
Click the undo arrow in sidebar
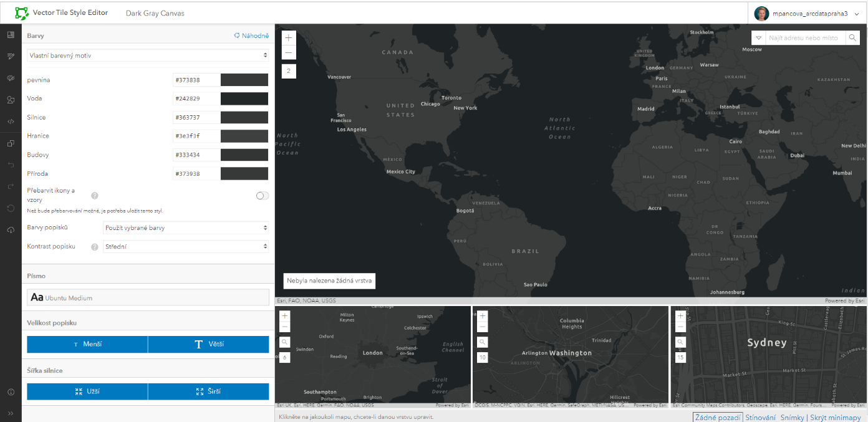pos(11,165)
